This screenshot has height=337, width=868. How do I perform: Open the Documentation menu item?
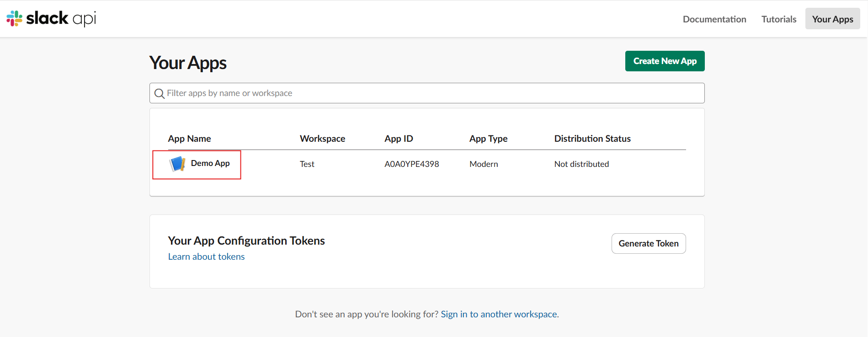pos(714,19)
